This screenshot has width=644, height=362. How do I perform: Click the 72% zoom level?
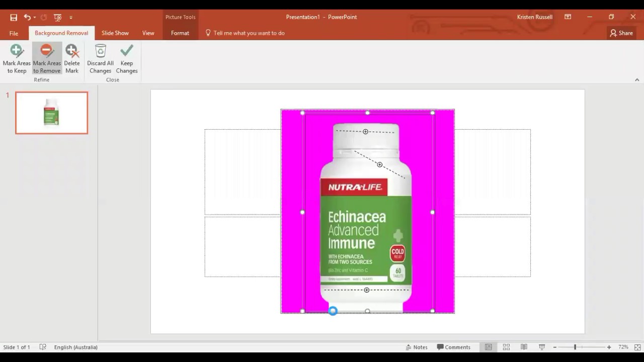(x=623, y=347)
